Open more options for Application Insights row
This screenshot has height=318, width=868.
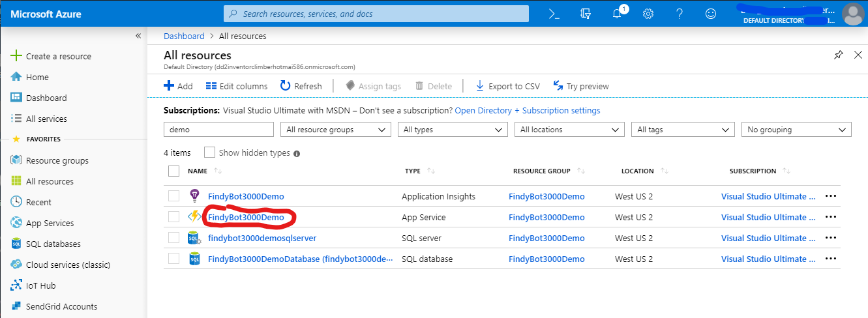pos(831,196)
